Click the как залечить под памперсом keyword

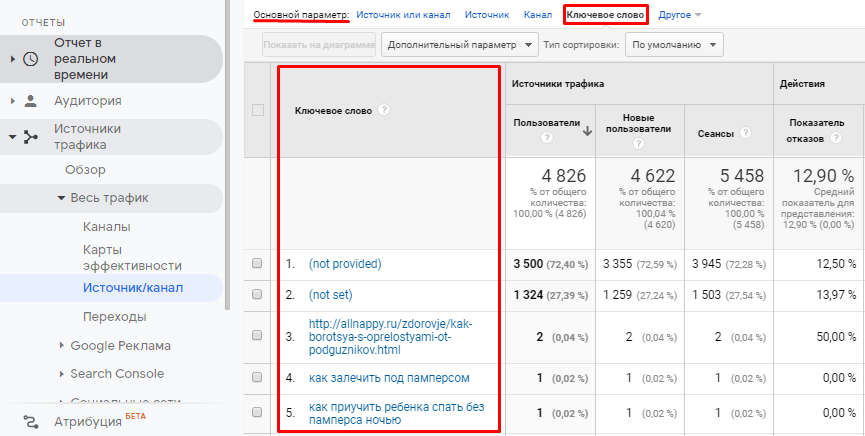389,378
